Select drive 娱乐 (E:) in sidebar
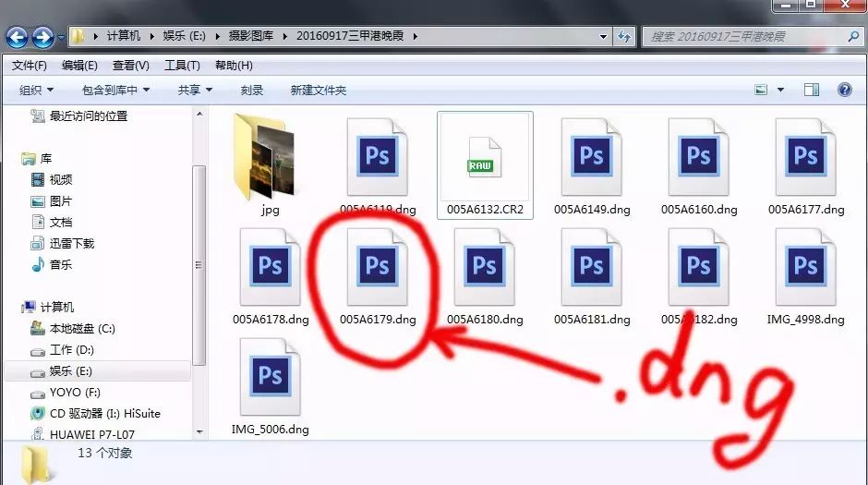The height and width of the screenshot is (485, 868). click(x=71, y=371)
